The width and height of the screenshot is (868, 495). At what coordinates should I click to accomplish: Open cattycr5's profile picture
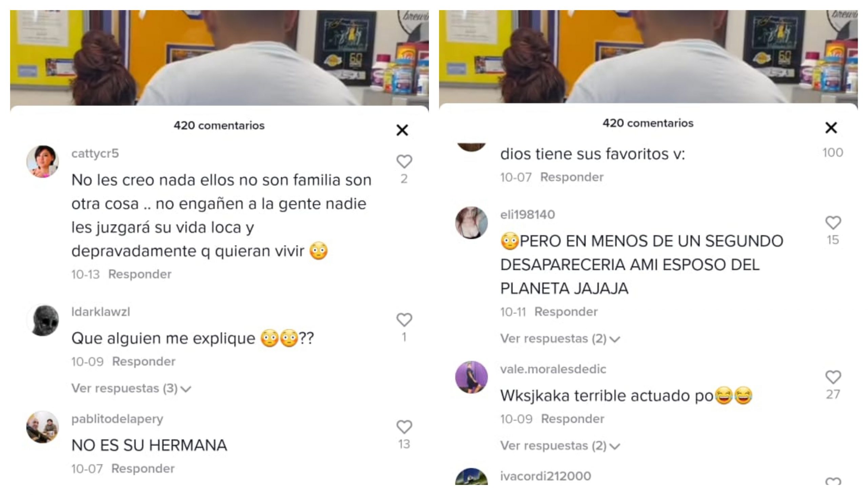(x=42, y=162)
